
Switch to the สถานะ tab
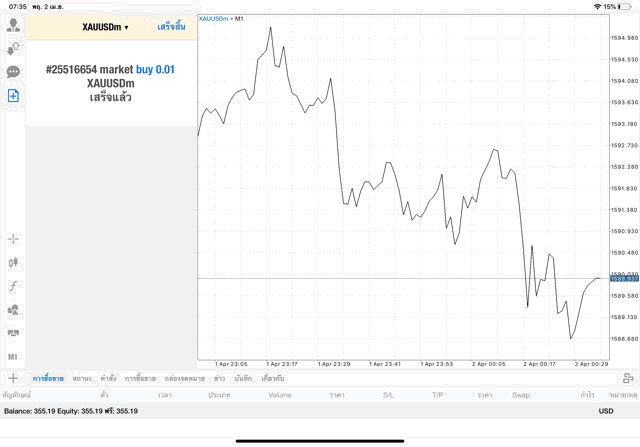click(82, 378)
